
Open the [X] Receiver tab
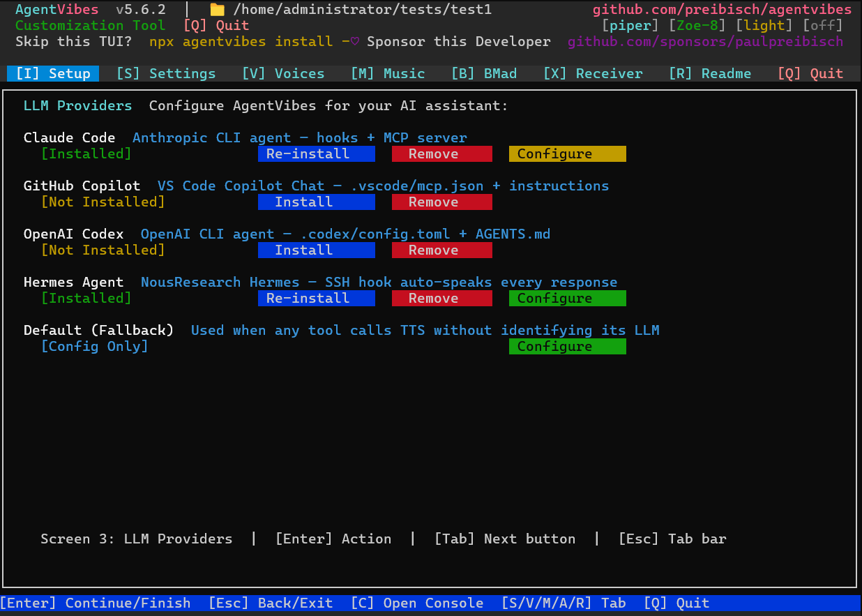point(593,73)
